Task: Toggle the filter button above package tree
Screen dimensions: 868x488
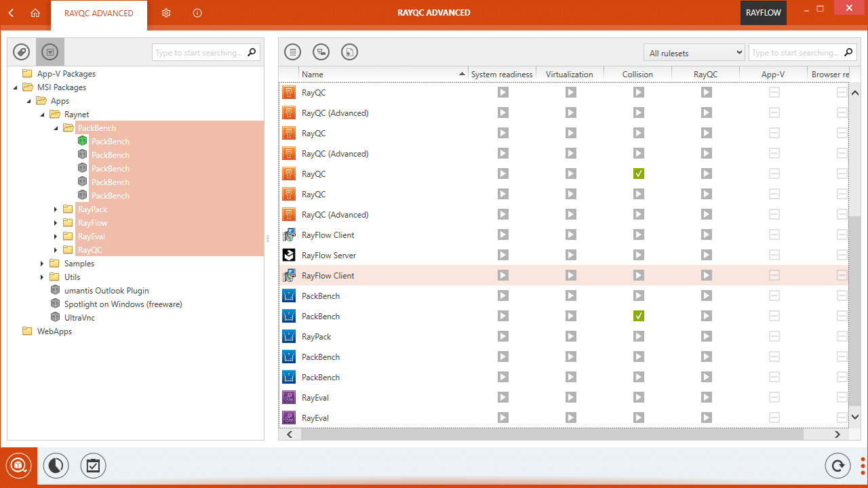Action: [50, 52]
